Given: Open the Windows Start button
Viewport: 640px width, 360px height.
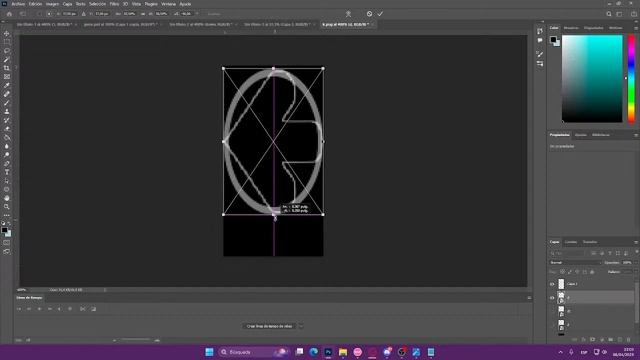Looking at the screenshot, I should (209, 352).
